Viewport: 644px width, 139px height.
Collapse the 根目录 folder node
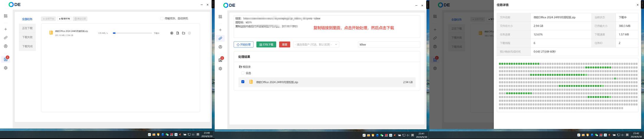pos(245,67)
